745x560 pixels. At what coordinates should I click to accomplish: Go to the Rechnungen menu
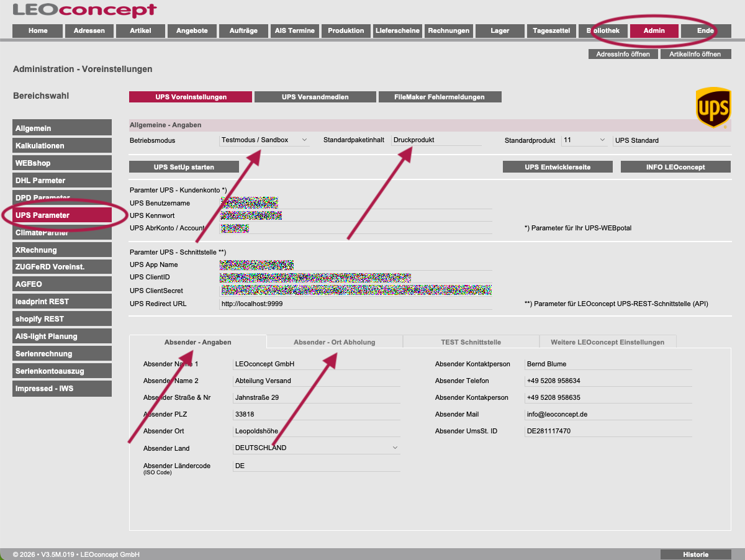click(x=449, y=30)
